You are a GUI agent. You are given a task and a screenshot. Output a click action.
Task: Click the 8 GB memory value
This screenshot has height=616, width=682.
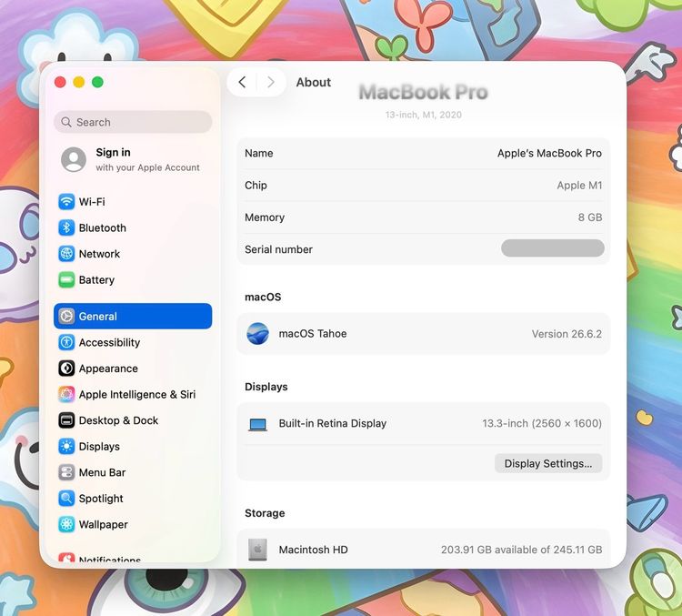590,217
